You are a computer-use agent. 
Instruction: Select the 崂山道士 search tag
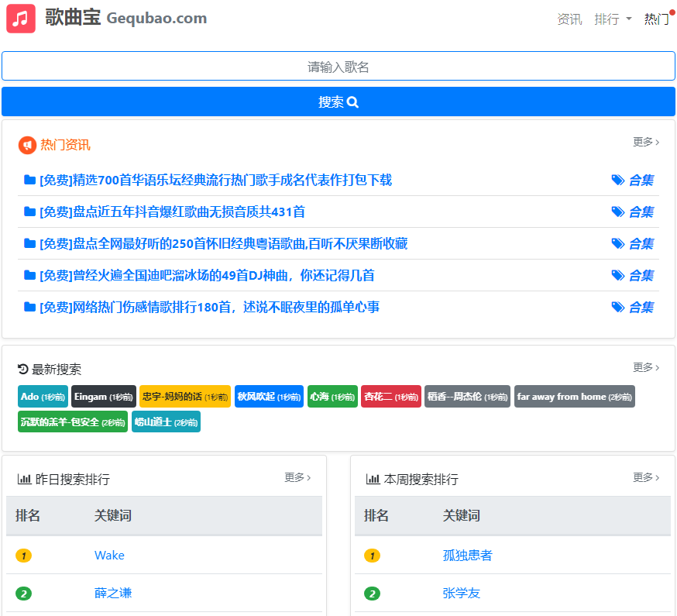coord(167,422)
